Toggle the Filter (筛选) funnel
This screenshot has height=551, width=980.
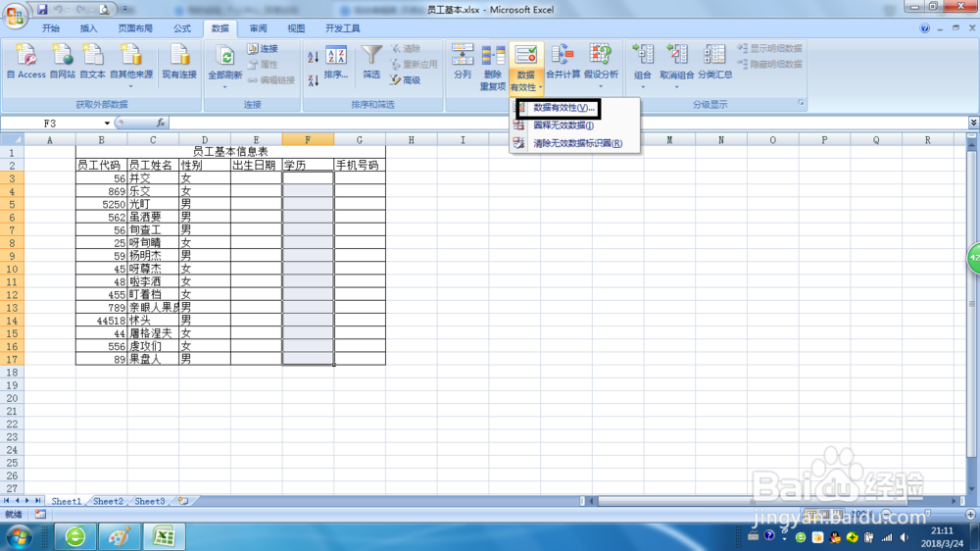[x=371, y=62]
